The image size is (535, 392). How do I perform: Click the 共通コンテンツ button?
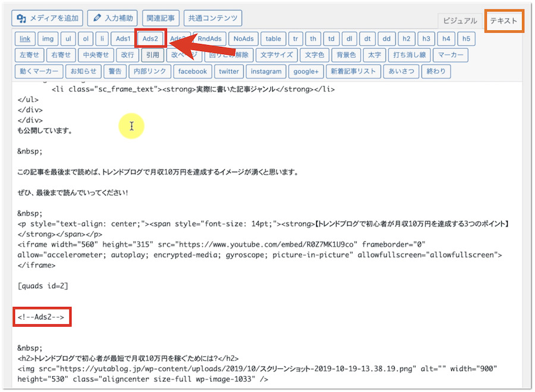click(x=213, y=18)
